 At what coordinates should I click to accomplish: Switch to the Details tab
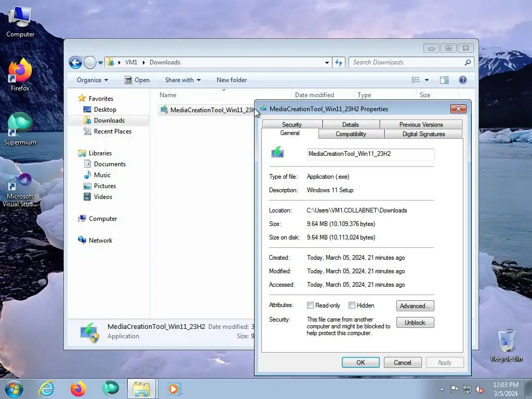click(x=351, y=125)
